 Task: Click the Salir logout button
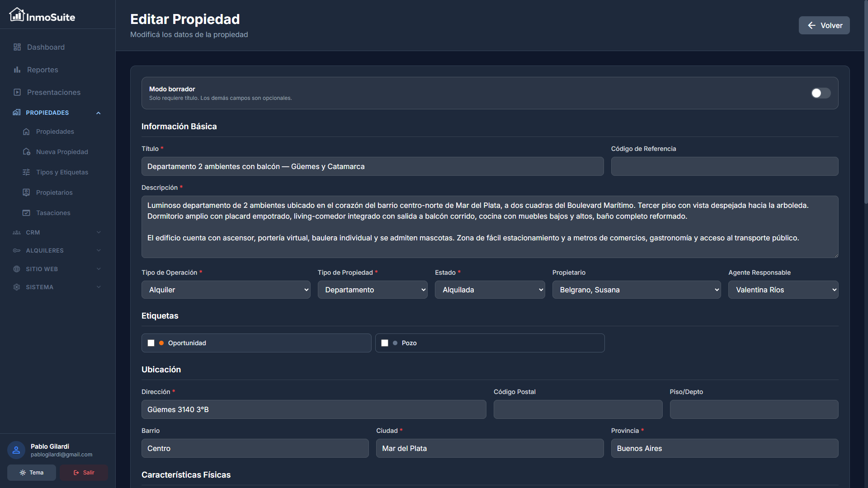point(84,473)
